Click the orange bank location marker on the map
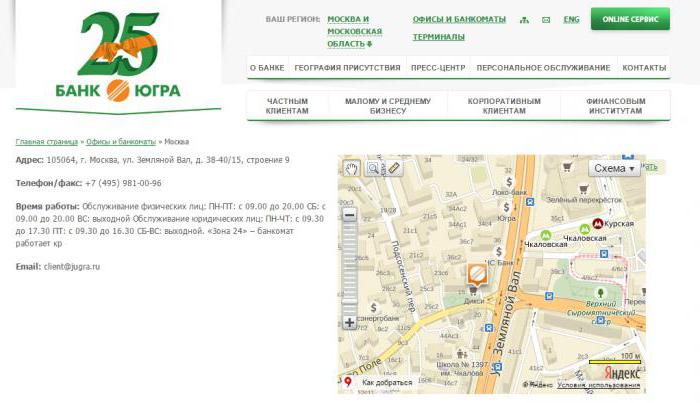700x403 pixels. pyautogui.click(x=477, y=274)
